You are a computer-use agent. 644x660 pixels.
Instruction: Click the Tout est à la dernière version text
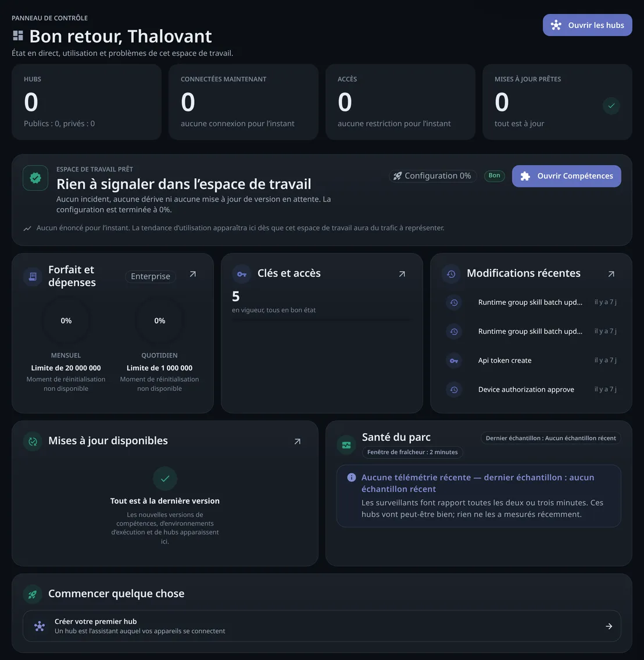coord(165,501)
